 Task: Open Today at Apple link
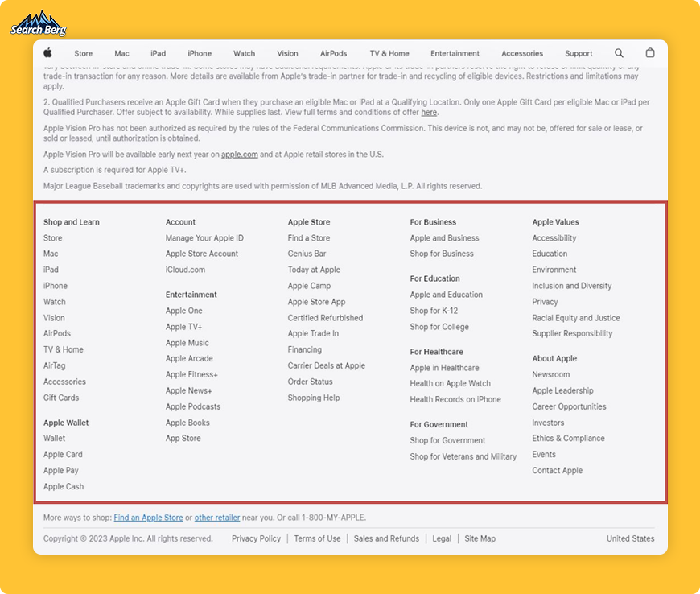pyautogui.click(x=314, y=270)
